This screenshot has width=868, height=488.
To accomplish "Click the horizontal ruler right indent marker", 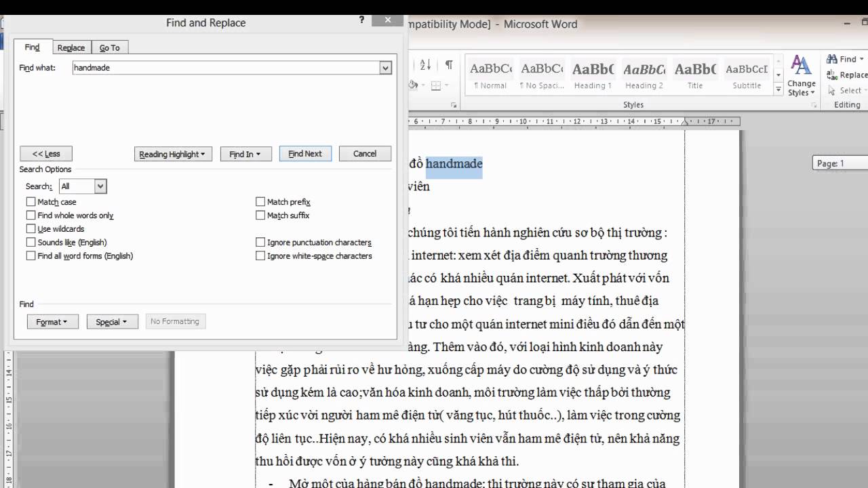I will click(x=685, y=122).
